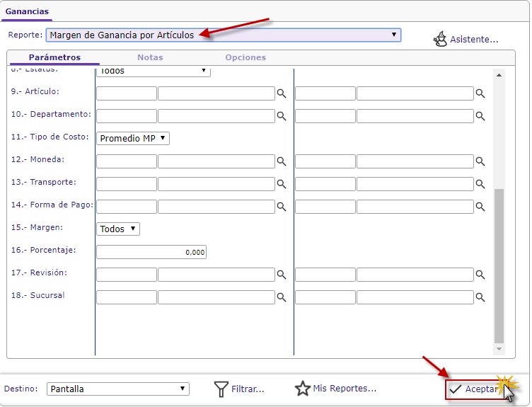Search second Moneda range magnifier

click(480, 161)
